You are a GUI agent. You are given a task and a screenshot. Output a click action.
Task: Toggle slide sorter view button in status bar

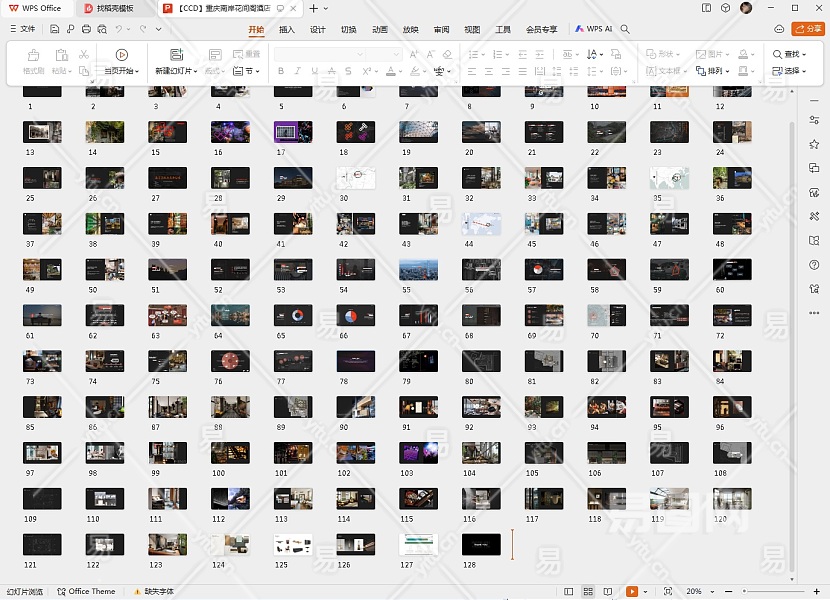[589, 591]
